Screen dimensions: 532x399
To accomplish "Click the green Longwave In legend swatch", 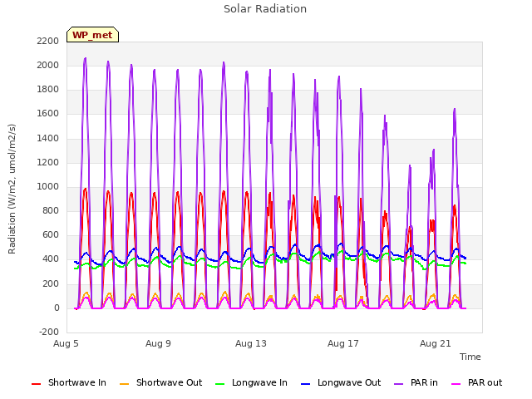I will point(219,384).
